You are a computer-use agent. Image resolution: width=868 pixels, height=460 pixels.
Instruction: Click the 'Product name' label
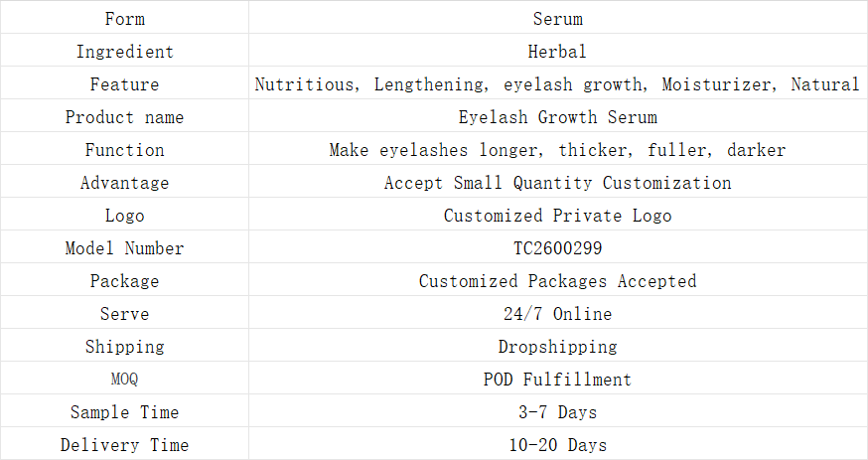[124, 117]
